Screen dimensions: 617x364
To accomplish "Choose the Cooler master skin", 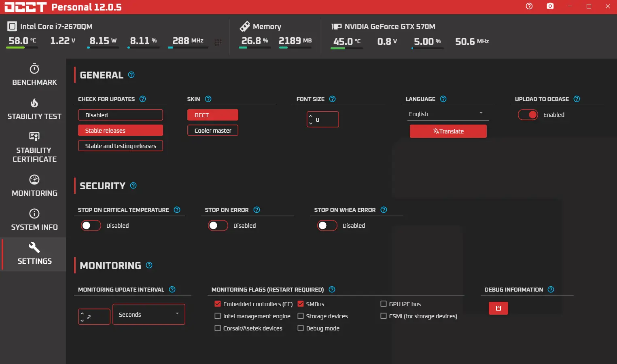I will [x=213, y=130].
